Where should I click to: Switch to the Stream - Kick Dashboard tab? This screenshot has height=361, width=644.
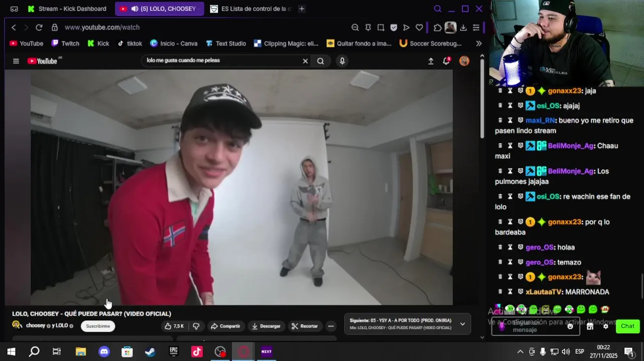tap(67, 9)
